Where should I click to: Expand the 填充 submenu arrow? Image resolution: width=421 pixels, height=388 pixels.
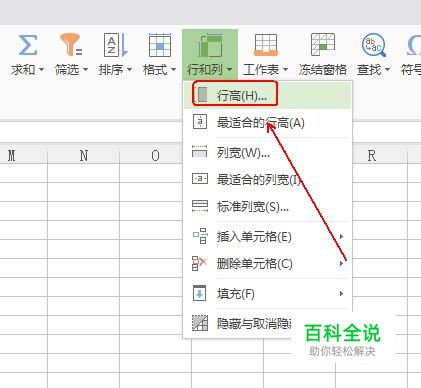click(341, 293)
